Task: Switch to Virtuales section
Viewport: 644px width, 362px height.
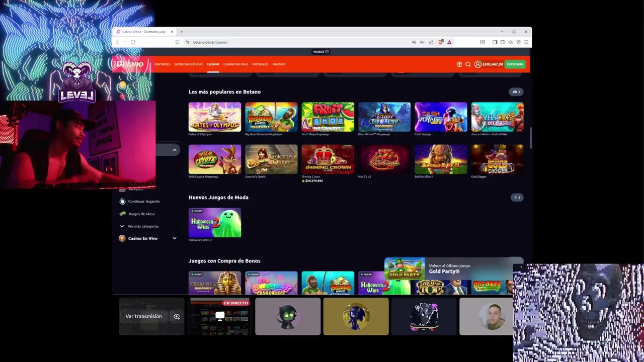Action: click(x=260, y=64)
